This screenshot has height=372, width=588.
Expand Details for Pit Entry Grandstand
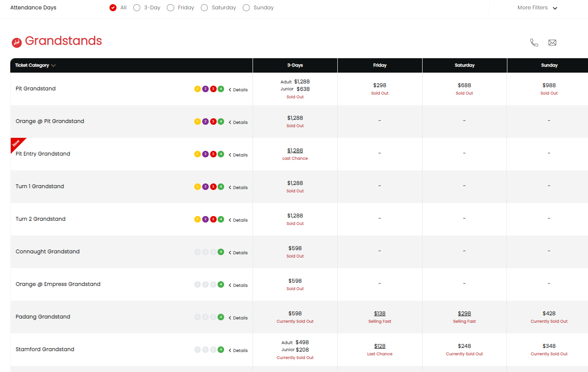(x=238, y=155)
